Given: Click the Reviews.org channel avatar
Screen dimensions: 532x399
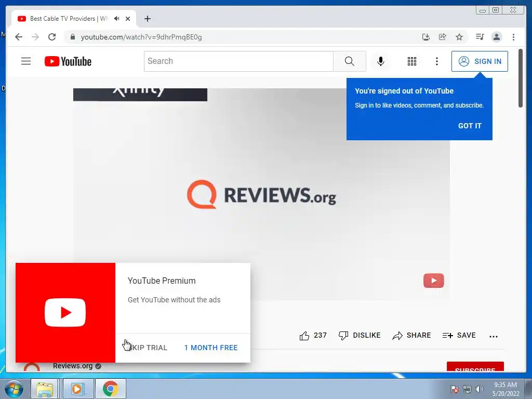Looking at the screenshot, I should click(x=32, y=367).
